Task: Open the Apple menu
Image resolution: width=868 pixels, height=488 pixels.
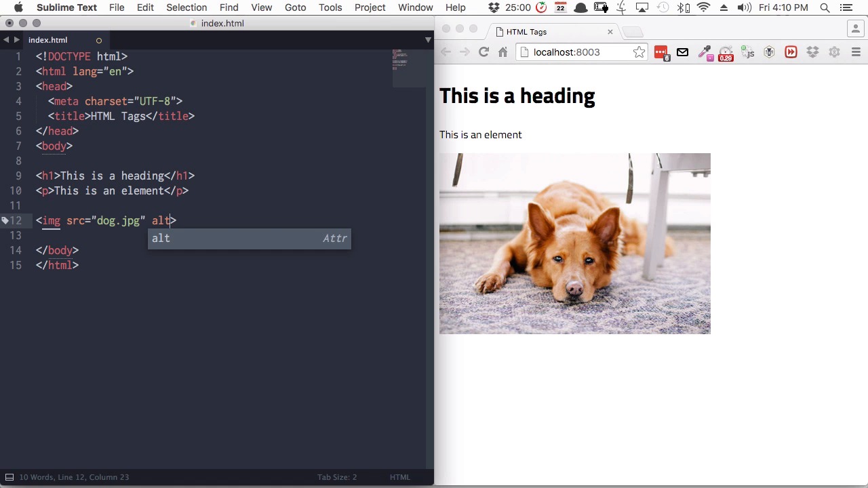Action: [x=18, y=7]
